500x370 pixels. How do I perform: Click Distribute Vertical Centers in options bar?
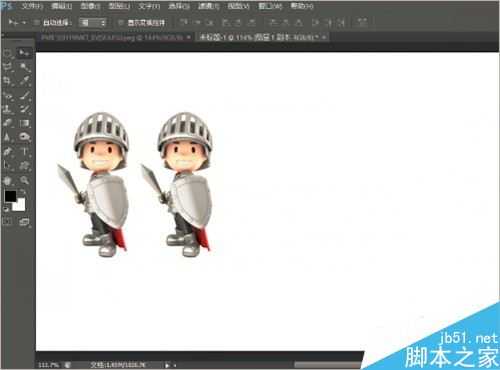286,23
